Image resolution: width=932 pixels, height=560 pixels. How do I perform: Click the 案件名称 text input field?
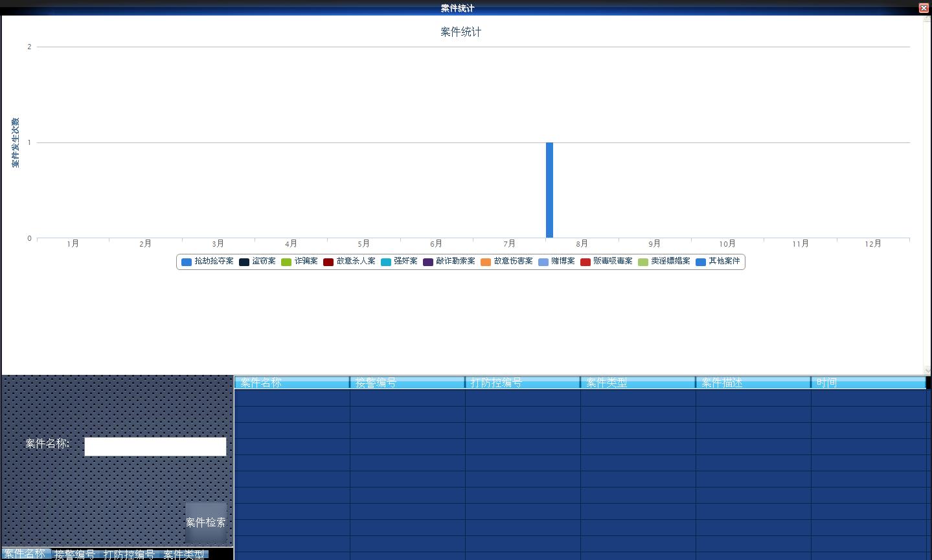point(155,447)
